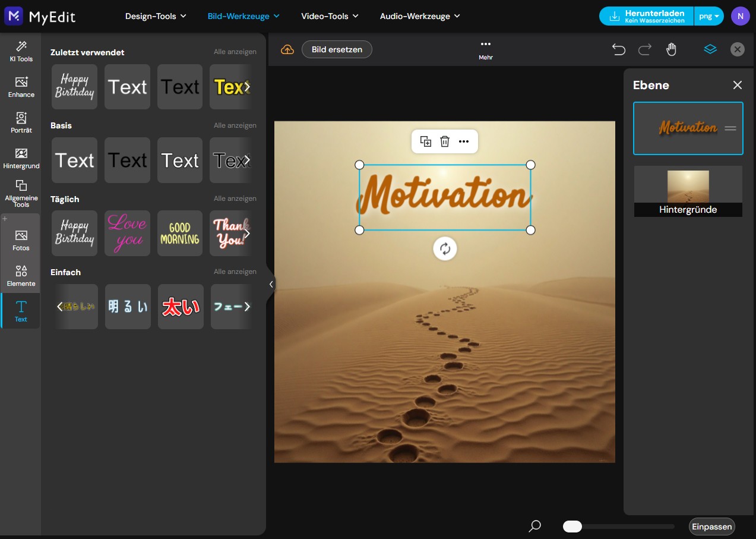This screenshot has width=756, height=539.
Task: Open the Elemente panel
Action: pyautogui.click(x=21, y=276)
